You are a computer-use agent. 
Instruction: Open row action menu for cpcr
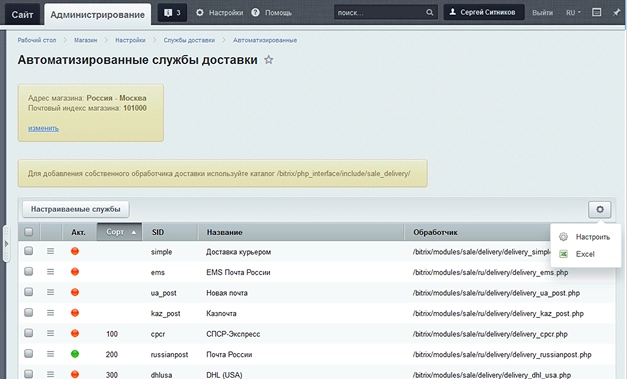50,333
